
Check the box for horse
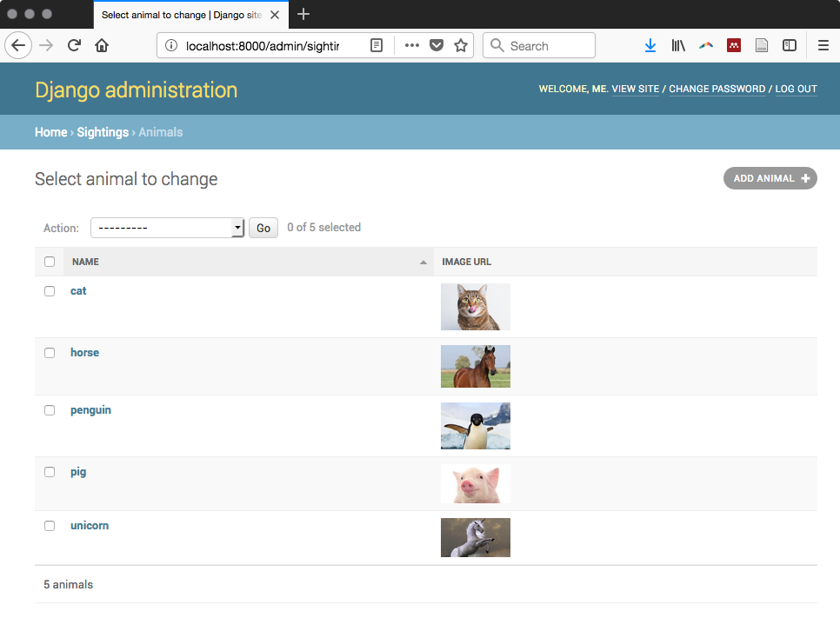pyautogui.click(x=50, y=353)
